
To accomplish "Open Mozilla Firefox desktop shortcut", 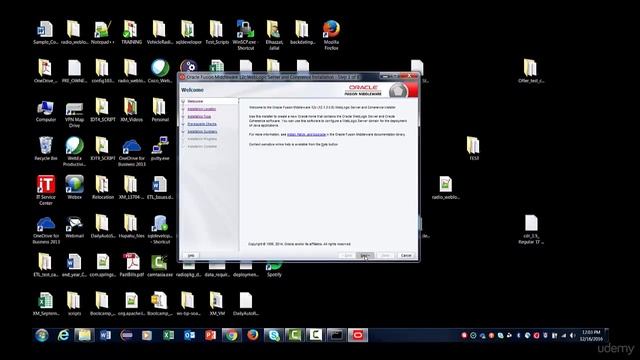I will pos(331,35).
